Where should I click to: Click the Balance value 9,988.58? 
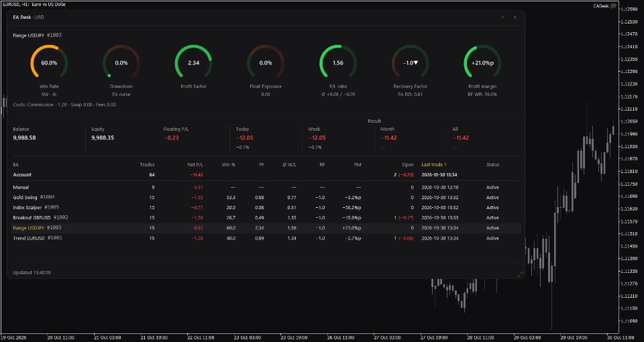(x=24, y=137)
